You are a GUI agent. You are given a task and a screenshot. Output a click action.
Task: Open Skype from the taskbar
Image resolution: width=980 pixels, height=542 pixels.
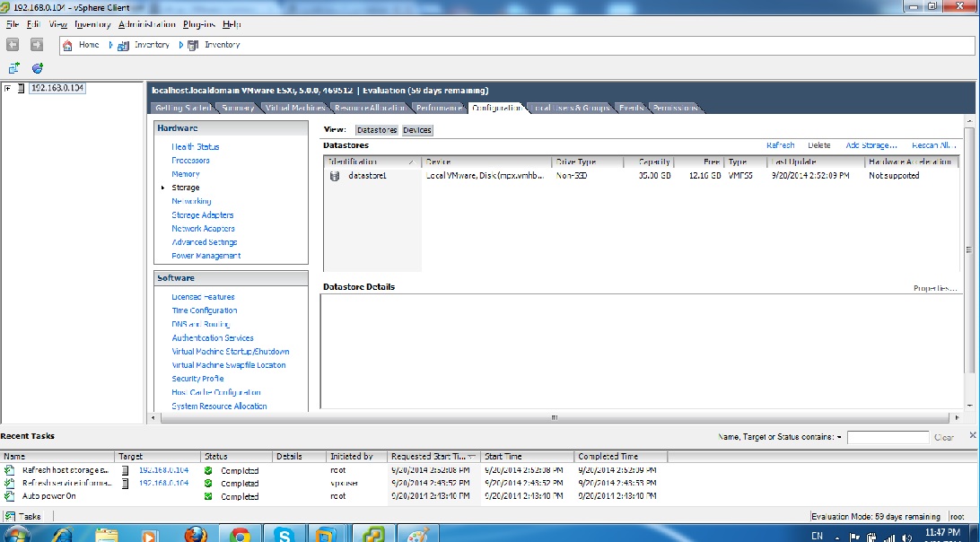pyautogui.click(x=285, y=535)
